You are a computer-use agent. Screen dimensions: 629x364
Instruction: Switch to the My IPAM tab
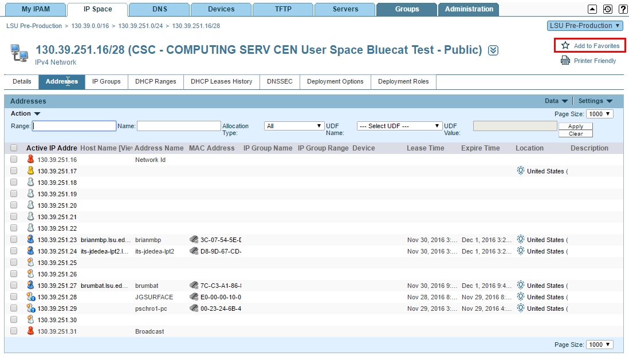(36, 9)
